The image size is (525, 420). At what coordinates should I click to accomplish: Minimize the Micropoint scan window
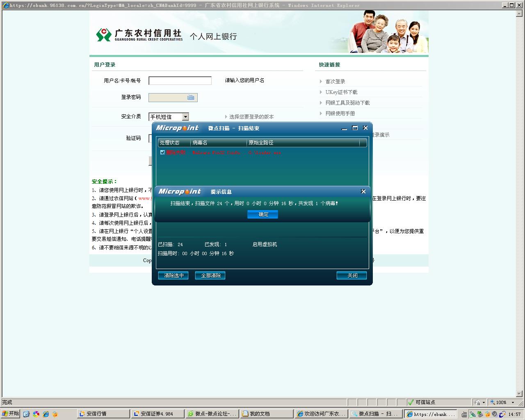tap(345, 128)
